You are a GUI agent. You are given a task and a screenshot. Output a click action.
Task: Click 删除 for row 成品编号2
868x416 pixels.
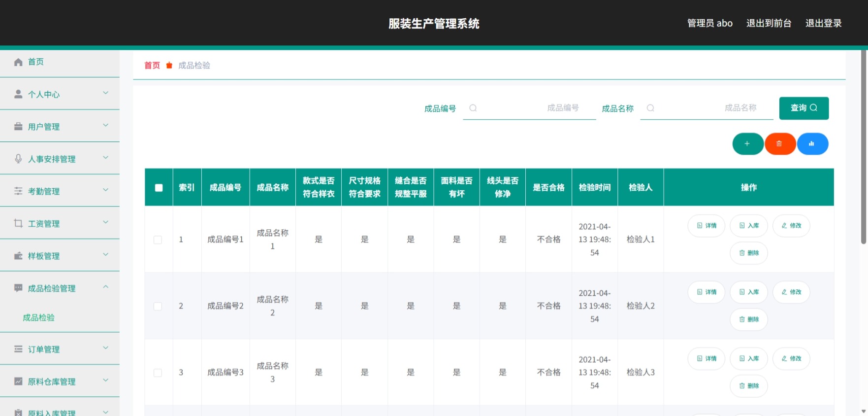point(749,319)
